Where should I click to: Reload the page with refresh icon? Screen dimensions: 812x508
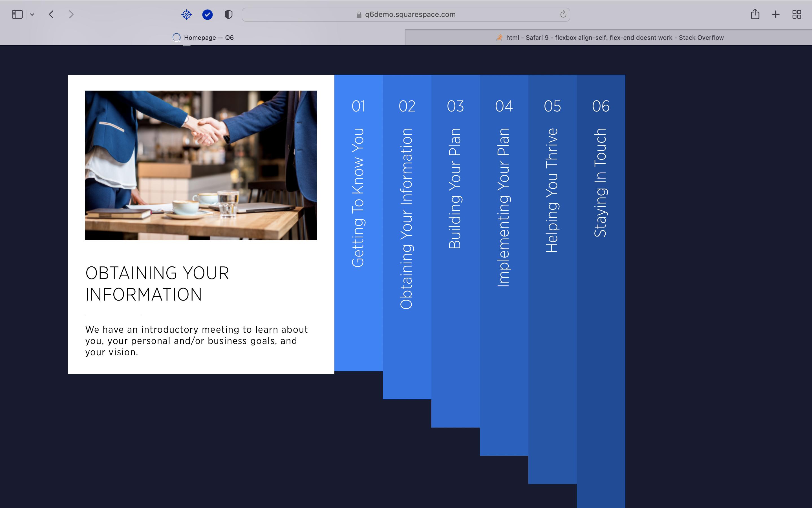(563, 14)
